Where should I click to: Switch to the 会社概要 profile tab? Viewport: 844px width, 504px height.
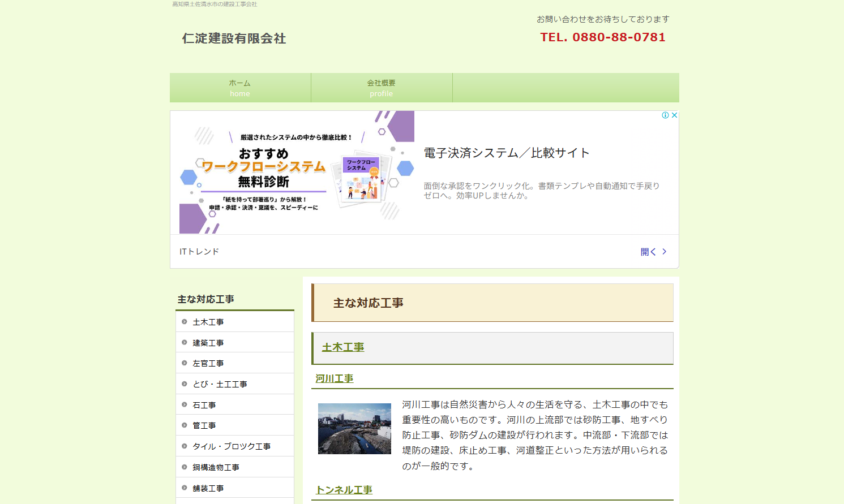382,88
